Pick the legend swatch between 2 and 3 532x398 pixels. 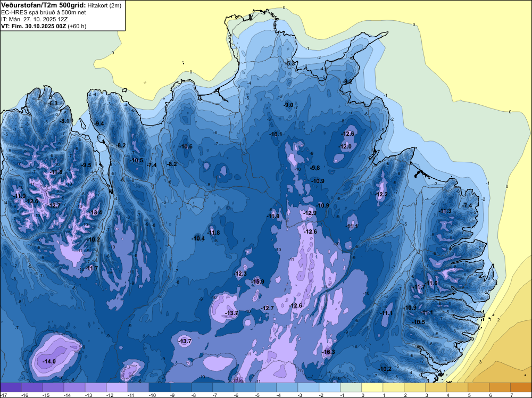pyautogui.click(x=415, y=387)
